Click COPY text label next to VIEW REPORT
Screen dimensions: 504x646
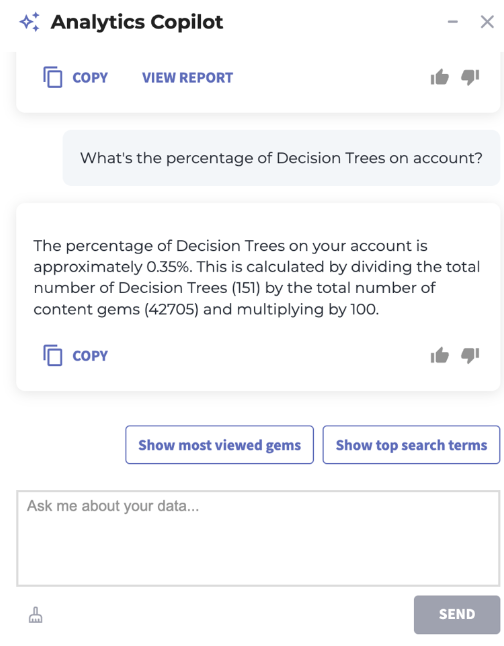pos(90,77)
